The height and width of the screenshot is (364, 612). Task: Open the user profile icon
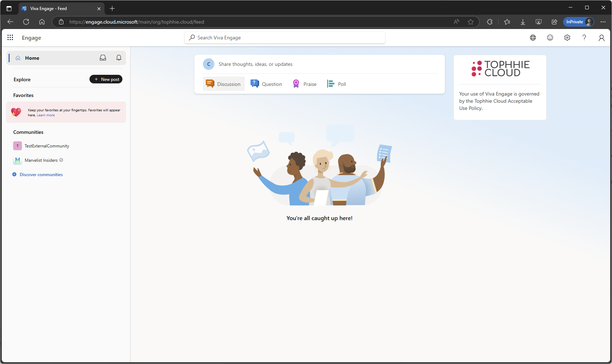pos(602,38)
